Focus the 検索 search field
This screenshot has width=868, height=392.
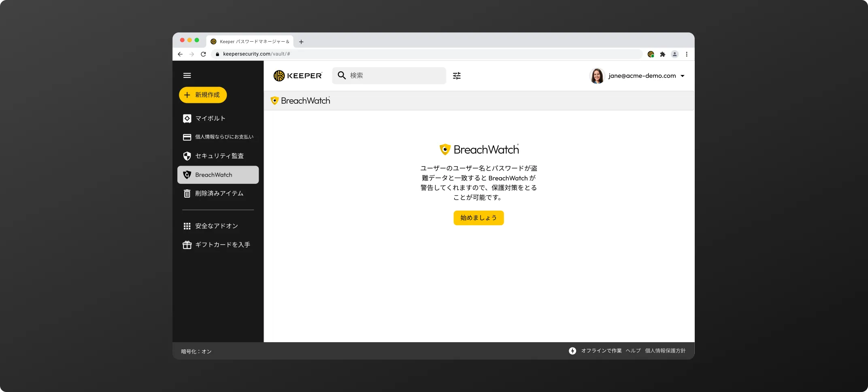click(x=389, y=76)
